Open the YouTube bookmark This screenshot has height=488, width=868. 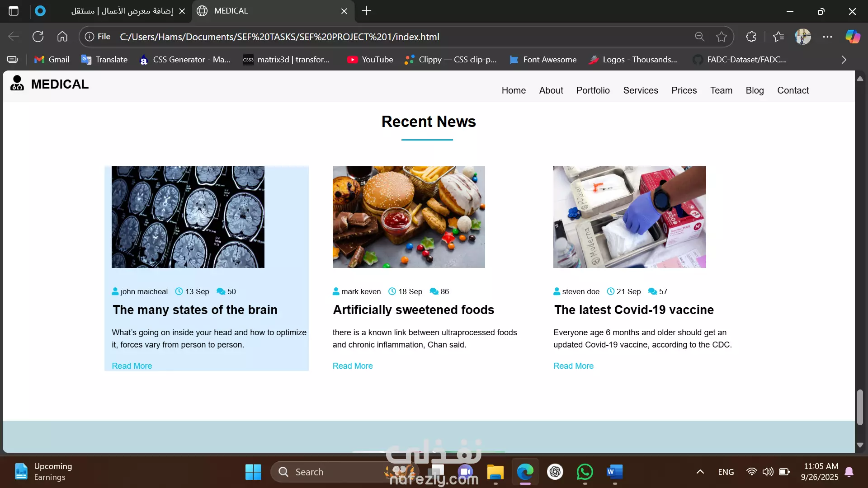370,60
